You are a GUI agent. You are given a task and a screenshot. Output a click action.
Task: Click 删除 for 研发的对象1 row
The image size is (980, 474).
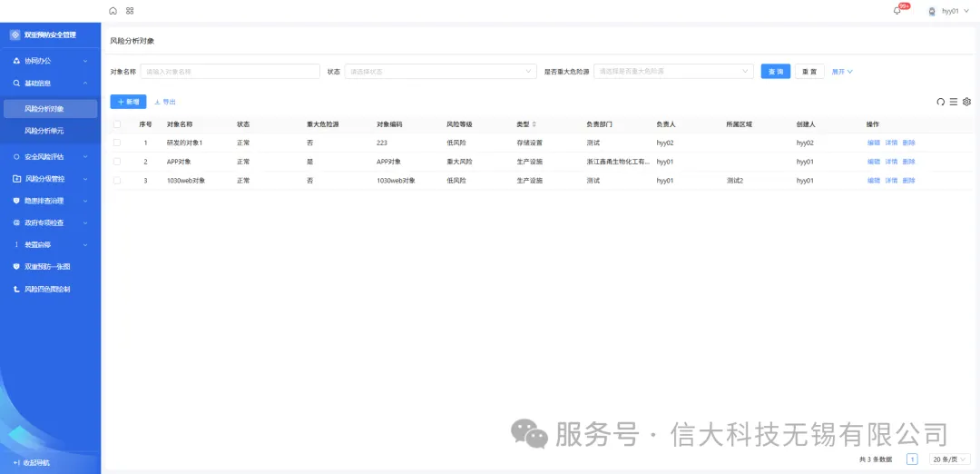pyautogui.click(x=908, y=143)
